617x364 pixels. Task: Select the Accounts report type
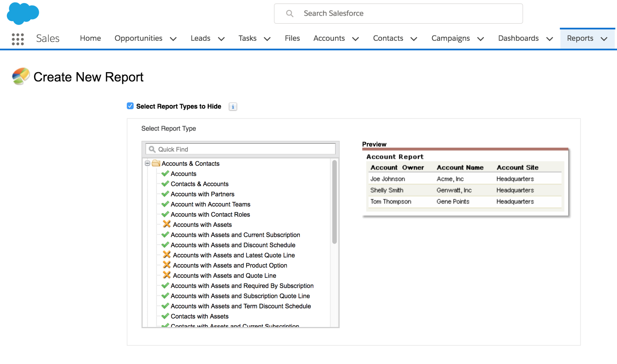tap(183, 174)
